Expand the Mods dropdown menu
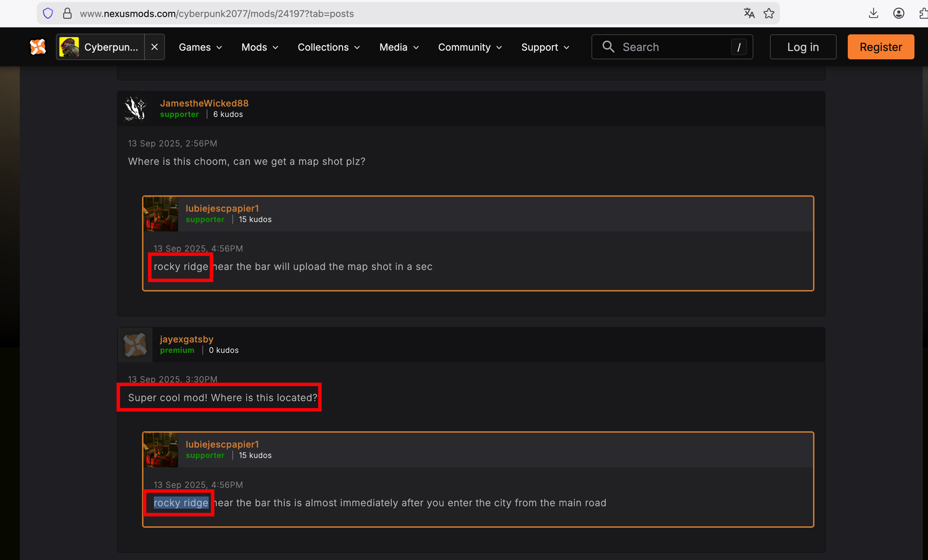This screenshot has height=560, width=928. [x=260, y=47]
